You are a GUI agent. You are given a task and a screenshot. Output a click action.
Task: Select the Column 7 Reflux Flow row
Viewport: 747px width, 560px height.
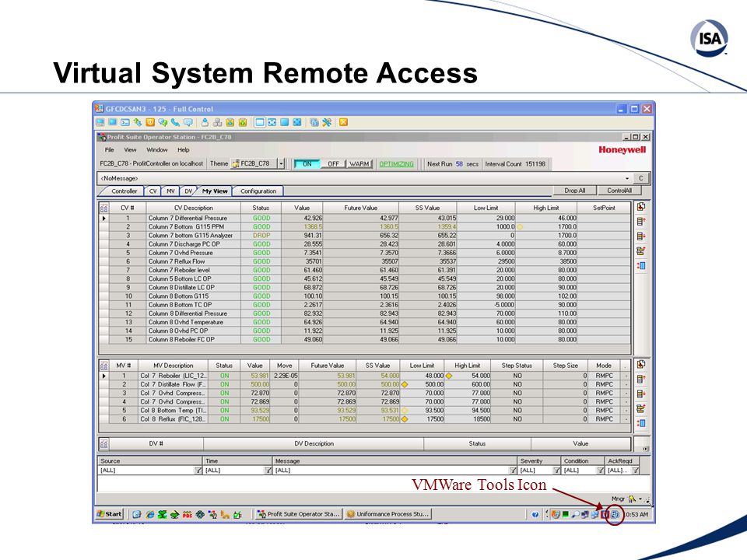(366, 261)
